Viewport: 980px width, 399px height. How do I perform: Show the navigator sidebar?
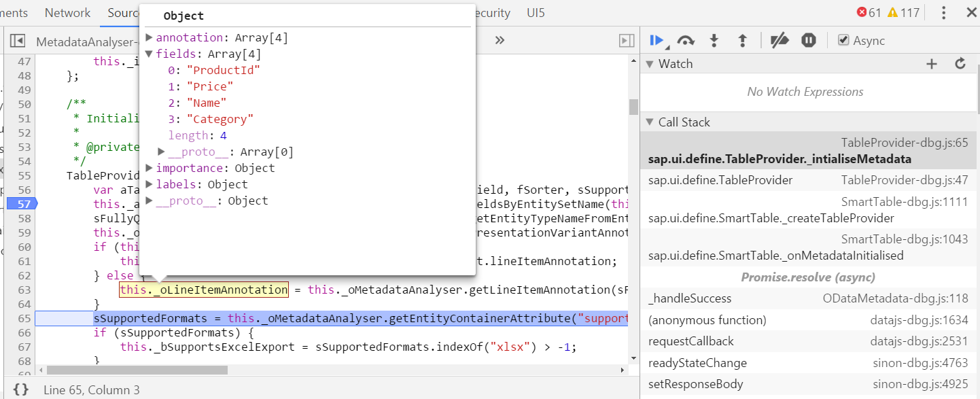18,41
